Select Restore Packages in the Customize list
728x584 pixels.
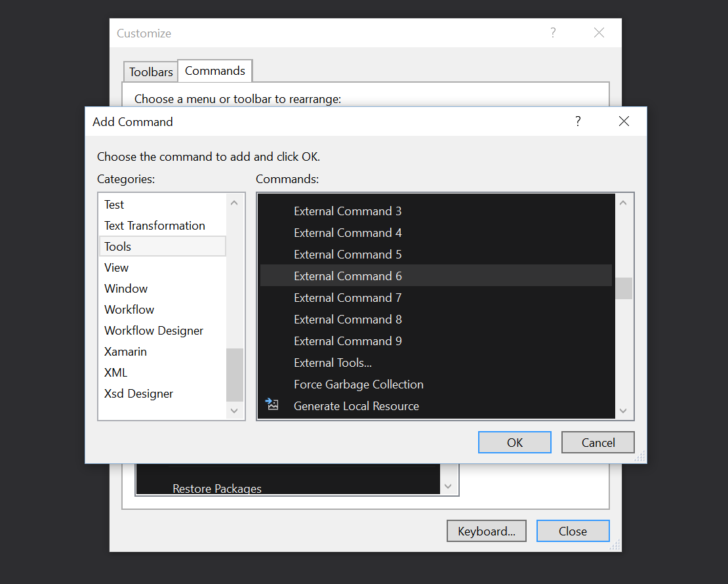pos(217,489)
